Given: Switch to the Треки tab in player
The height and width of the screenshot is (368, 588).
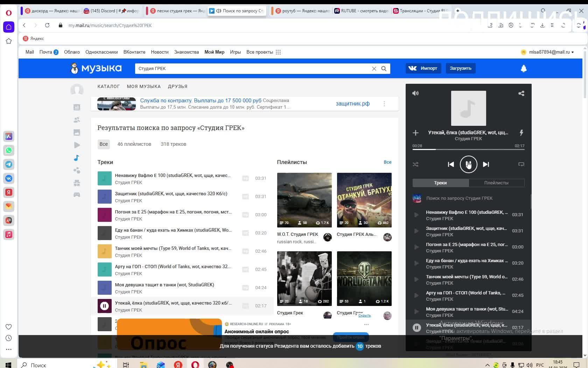Looking at the screenshot, I should [x=440, y=183].
